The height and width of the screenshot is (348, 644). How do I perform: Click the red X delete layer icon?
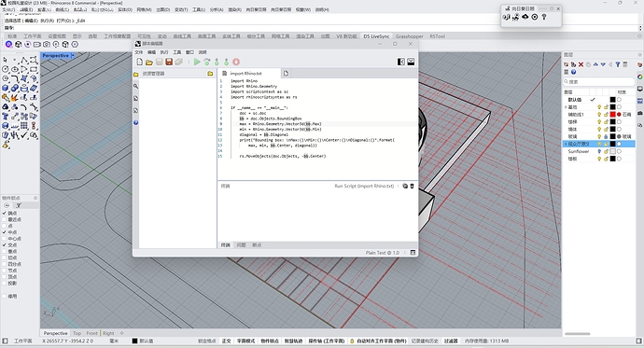[x=581, y=64]
